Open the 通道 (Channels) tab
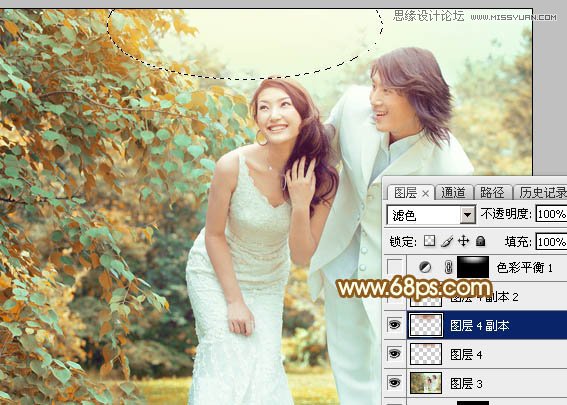The image size is (567, 405). pos(453,193)
